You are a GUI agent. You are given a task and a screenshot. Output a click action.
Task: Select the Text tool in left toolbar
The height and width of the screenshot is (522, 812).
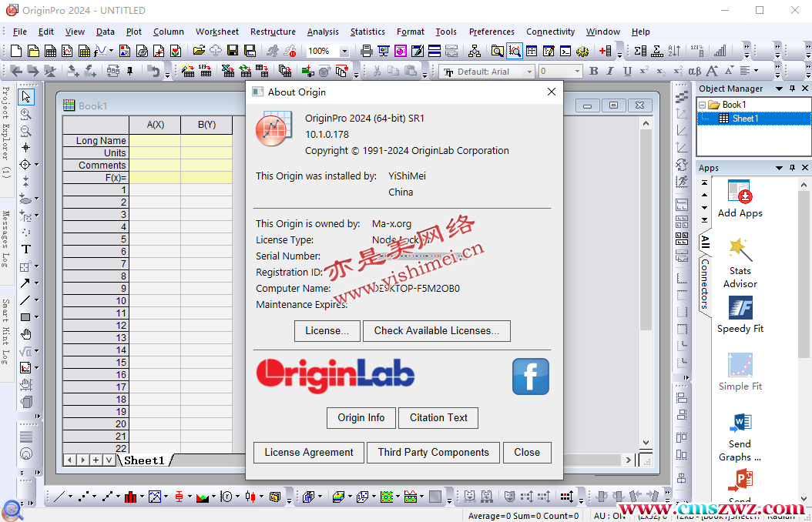coord(26,249)
